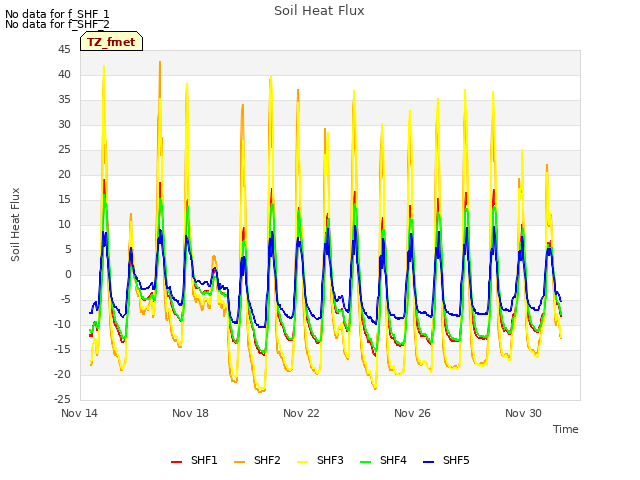
Task: Click the 35 y-axis value label
Action: coord(64,99)
